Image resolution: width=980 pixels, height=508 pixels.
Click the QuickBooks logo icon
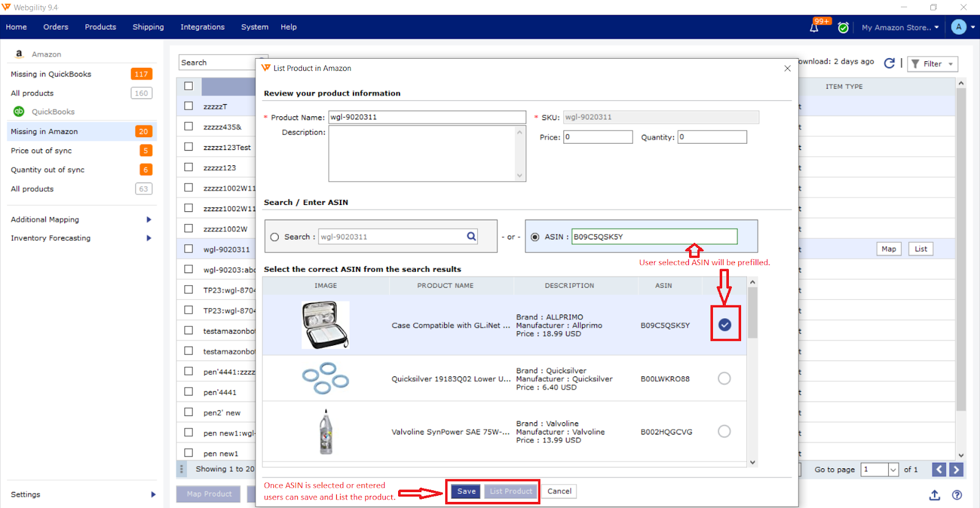point(19,111)
